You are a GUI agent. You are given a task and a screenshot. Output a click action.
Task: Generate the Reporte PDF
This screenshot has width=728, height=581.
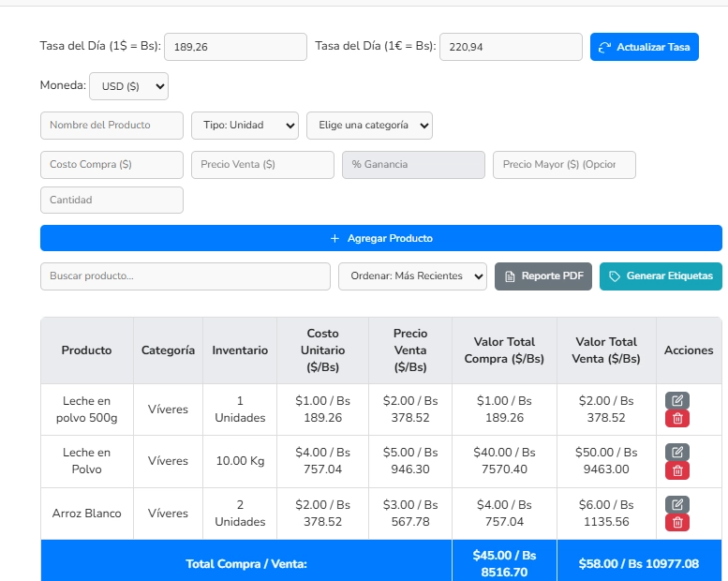point(543,276)
